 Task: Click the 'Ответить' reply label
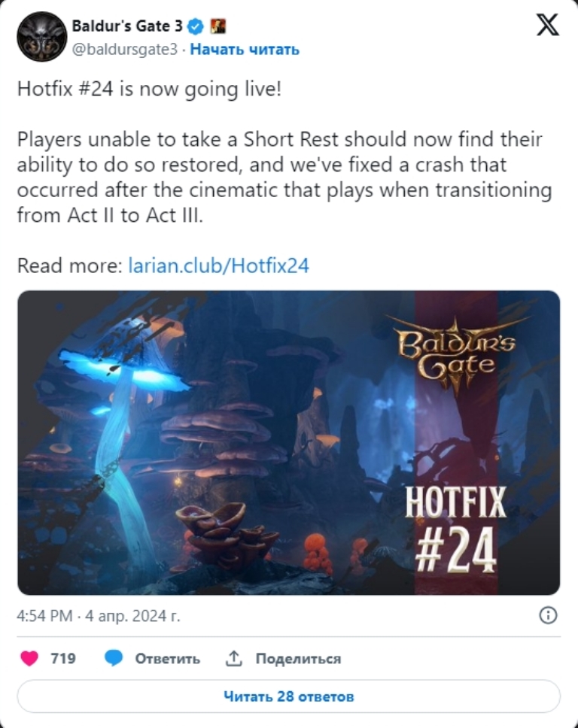point(167,658)
